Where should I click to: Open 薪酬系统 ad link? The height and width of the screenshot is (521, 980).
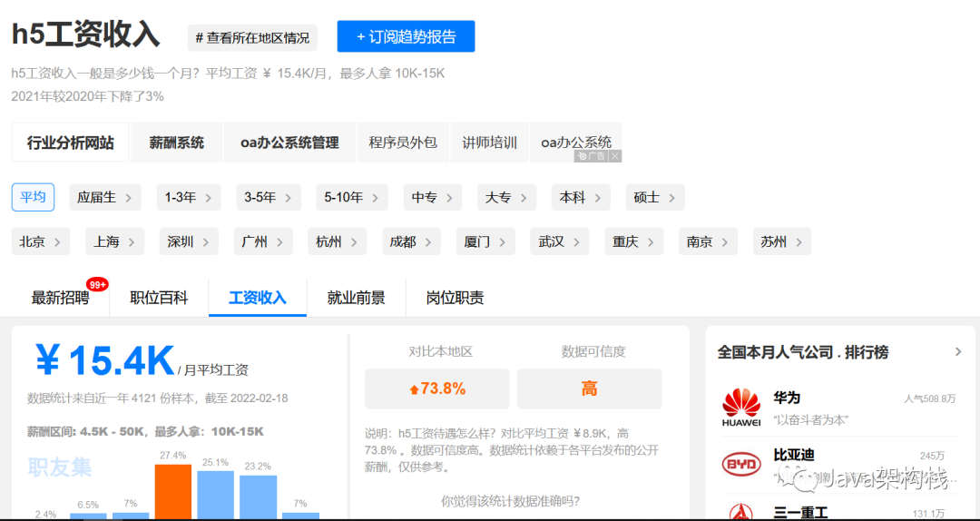(177, 143)
